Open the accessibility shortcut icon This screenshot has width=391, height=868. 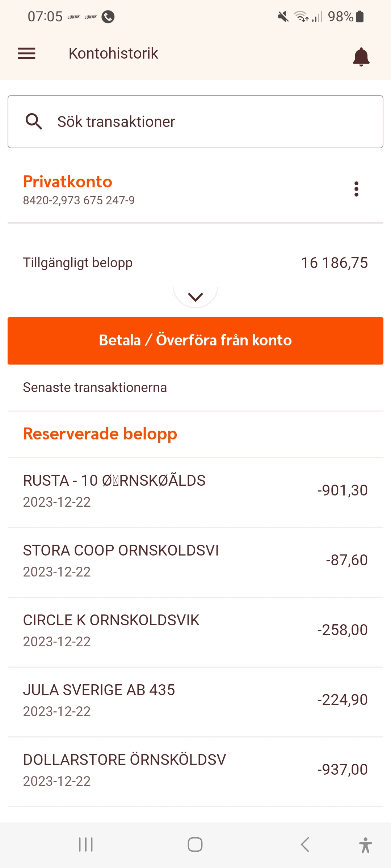365,845
